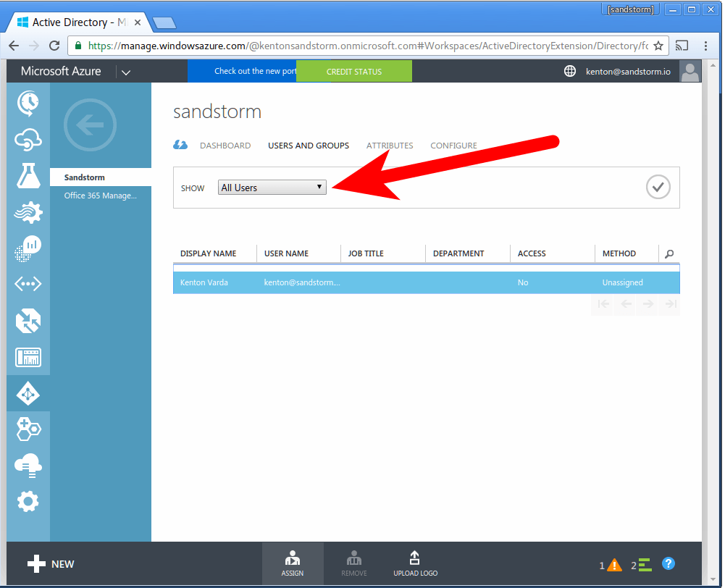
Task: Select Office 365 Management item
Action: (x=101, y=196)
